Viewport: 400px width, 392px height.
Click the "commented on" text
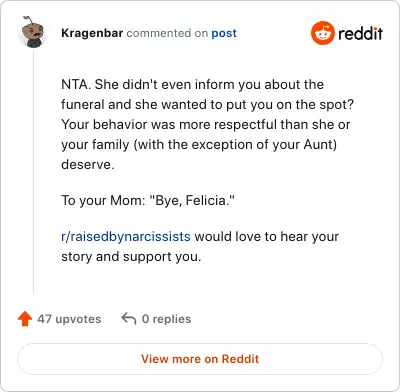click(x=167, y=33)
